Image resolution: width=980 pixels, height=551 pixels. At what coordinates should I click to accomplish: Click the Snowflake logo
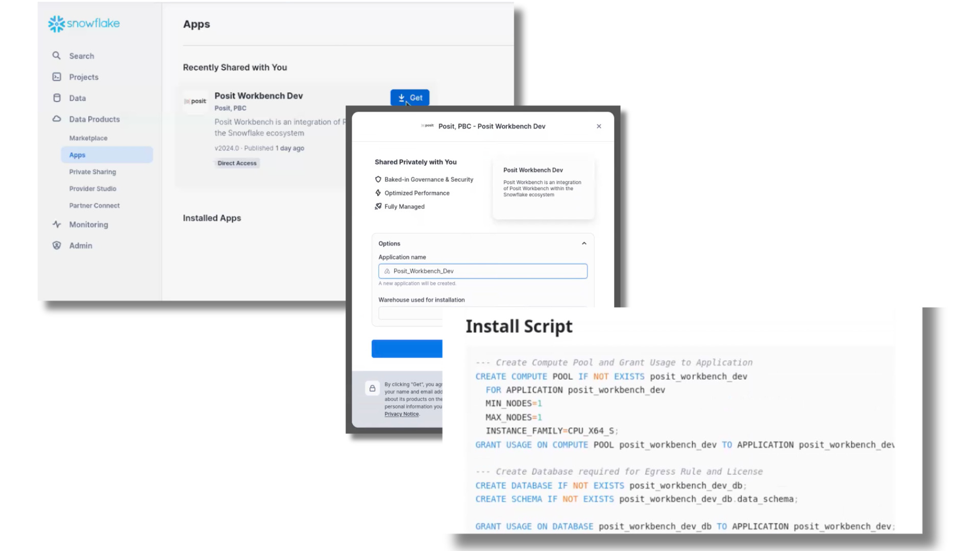click(84, 23)
